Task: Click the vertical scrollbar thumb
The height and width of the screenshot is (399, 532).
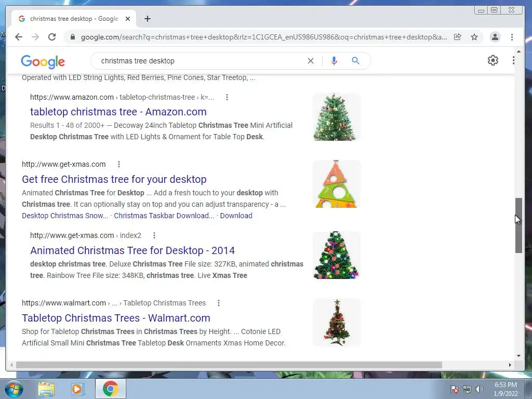Action: (x=518, y=225)
